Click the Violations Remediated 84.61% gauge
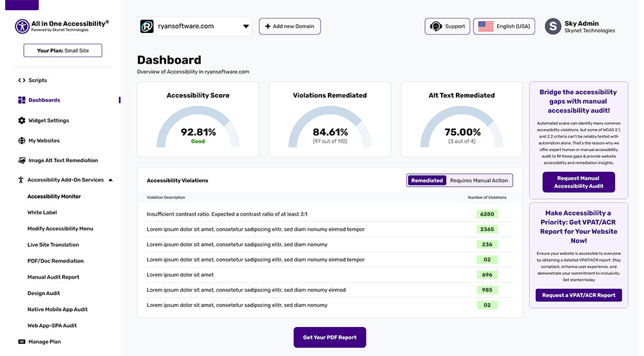The width and height of the screenshot is (644, 356). (x=330, y=127)
